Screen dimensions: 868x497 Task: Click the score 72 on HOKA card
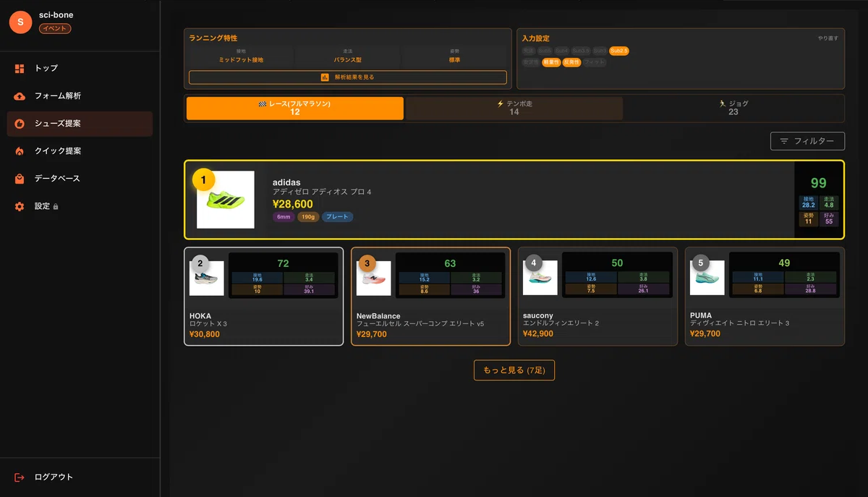click(283, 263)
